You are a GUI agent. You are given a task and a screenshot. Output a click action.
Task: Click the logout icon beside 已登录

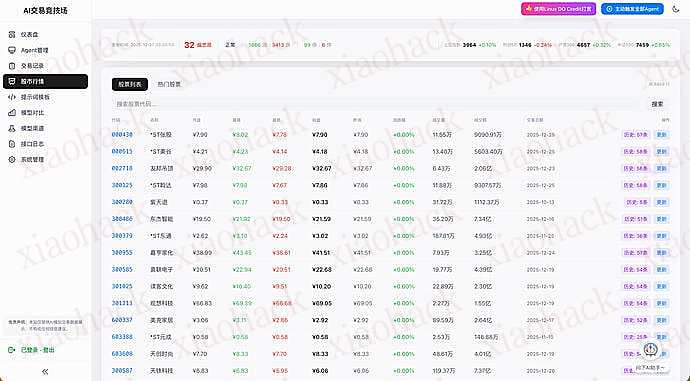(x=12, y=350)
